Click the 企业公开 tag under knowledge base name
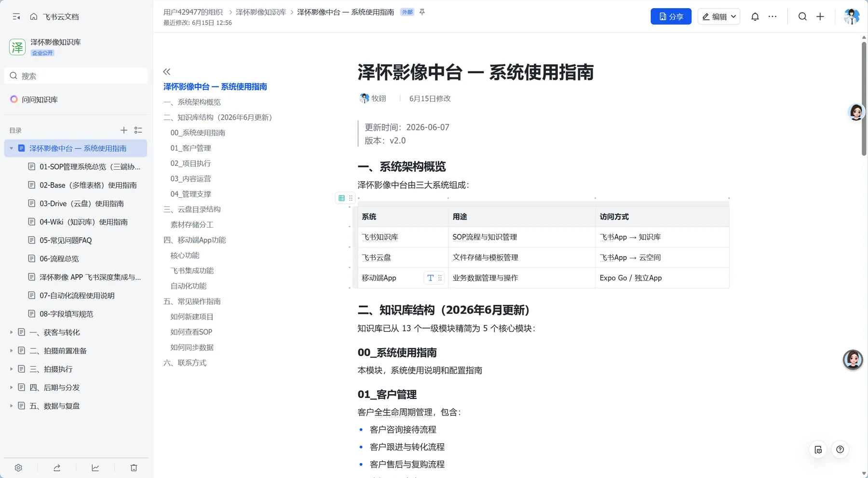 click(x=42, y=53)
